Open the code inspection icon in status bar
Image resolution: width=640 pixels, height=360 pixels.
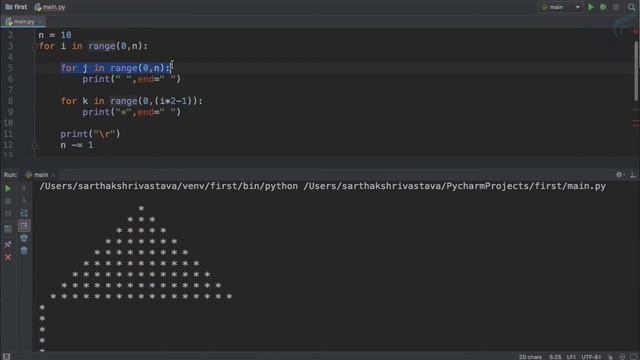[x=622, y=357]
